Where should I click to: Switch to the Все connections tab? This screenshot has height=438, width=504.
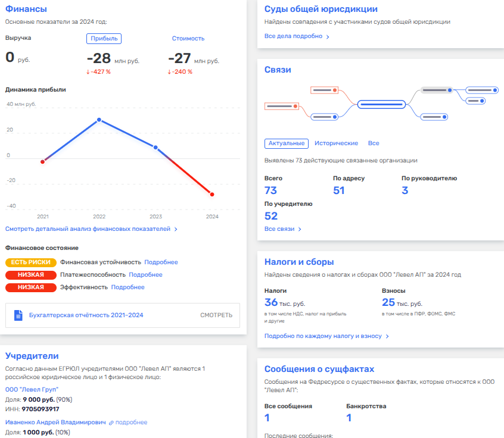374,143
